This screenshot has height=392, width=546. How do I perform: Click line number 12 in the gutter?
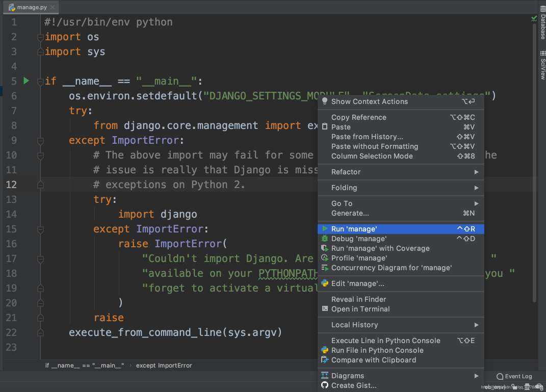point(11,185)
